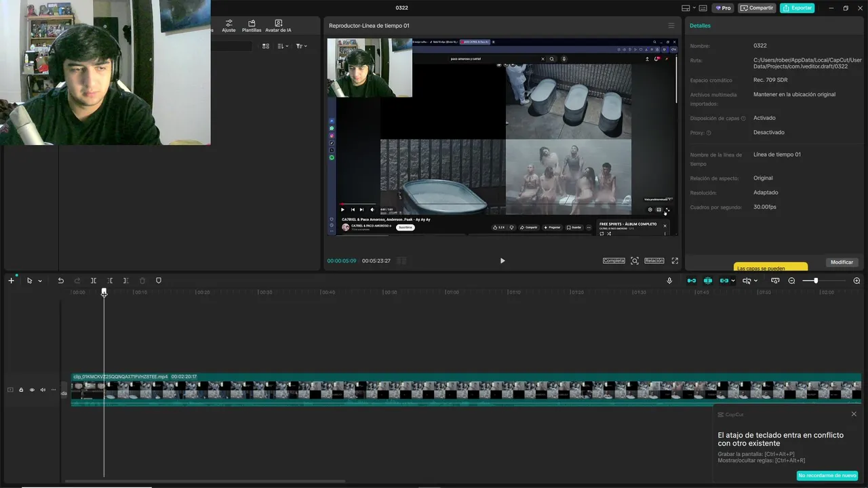This screenshot has height=488, width=868.
Task: Open the Relación aspect ratio button
Action: coord(654,261)
